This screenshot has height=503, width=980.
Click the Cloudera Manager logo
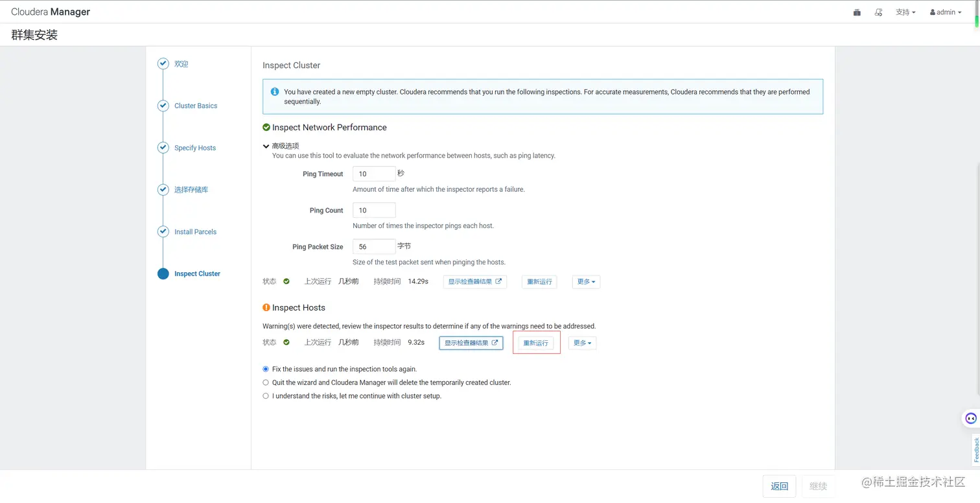51,12
